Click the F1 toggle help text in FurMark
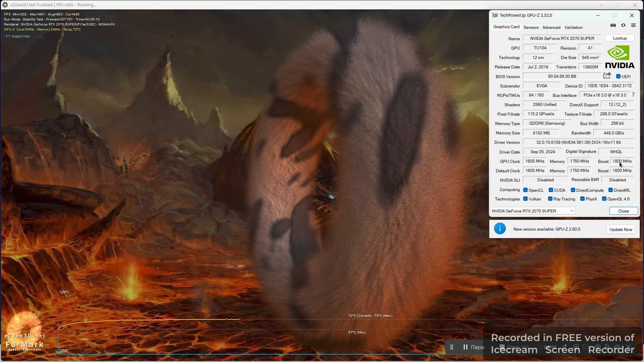This screenshot has width=644, height=362. coord(18,36)
